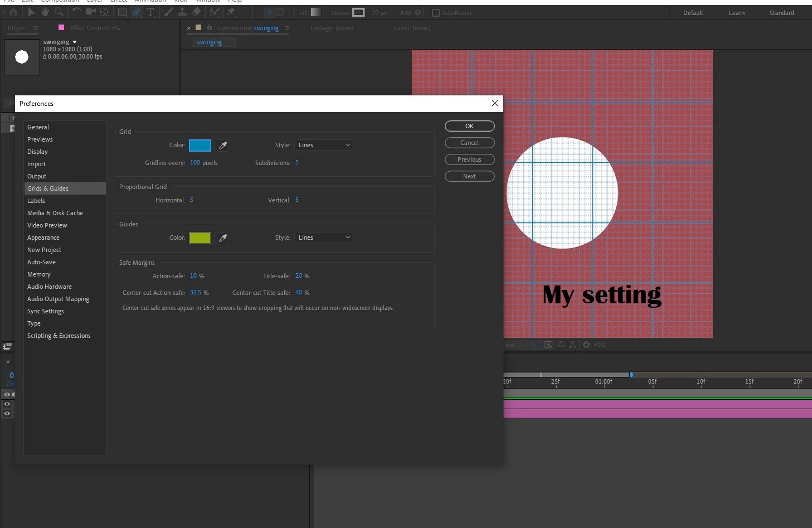Click the swinging breadcrumb in Composition panel
The height and width of the screenshot is (528, 812).
point(210,42)
